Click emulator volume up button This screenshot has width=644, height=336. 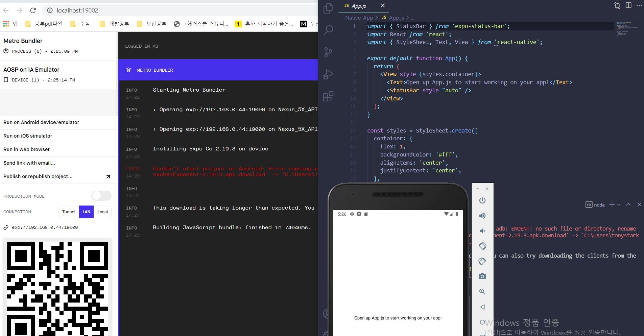coord(482,216)
